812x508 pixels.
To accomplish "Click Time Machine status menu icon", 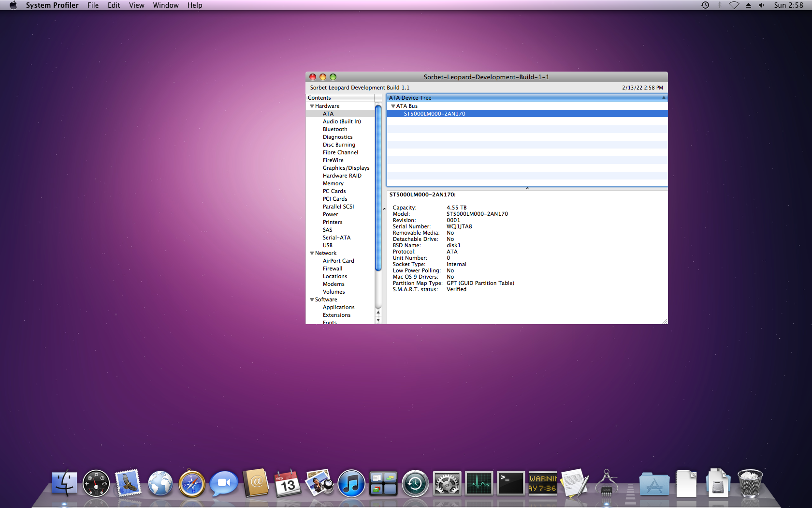I will click(x=705, y=5).
